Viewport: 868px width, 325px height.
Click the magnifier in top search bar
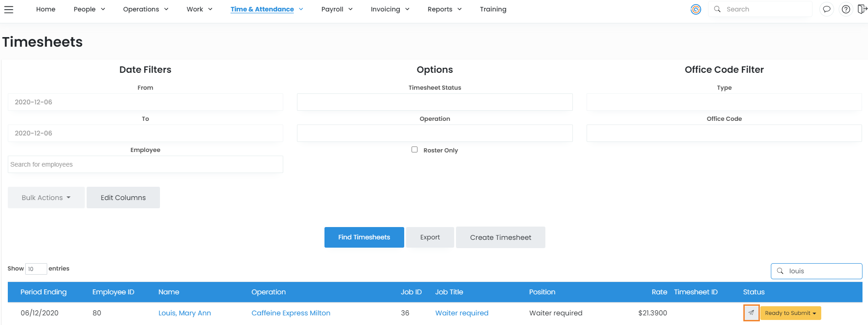tap(717, 9)
